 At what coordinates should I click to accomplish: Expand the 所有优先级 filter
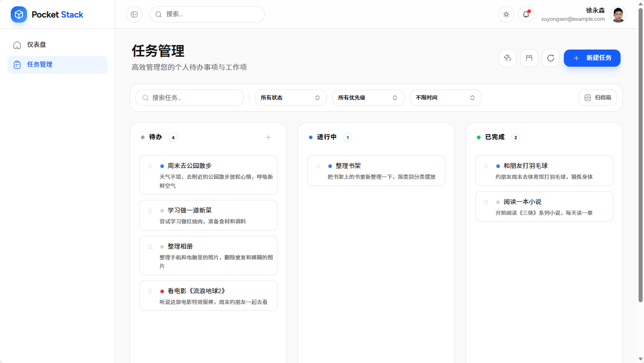pos(368,98)
